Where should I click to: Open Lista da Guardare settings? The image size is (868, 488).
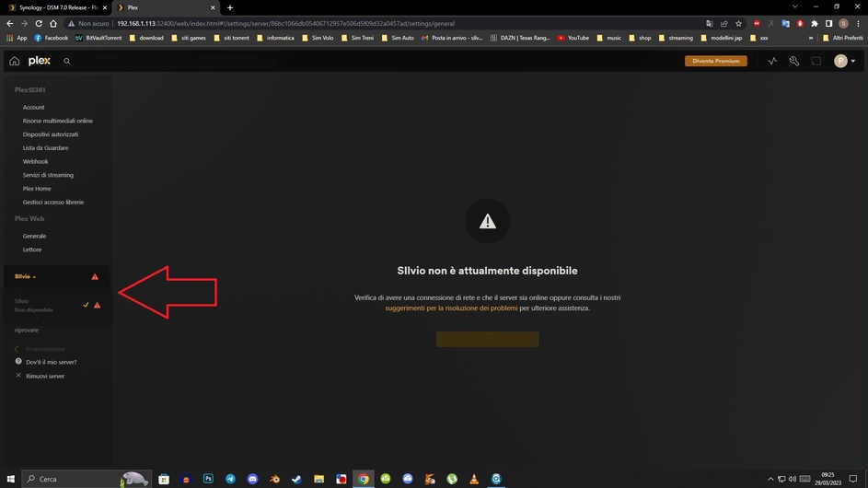(x=45, y=148)
